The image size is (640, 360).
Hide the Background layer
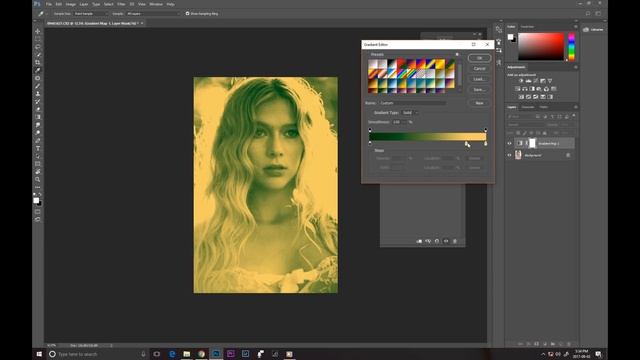509,155
